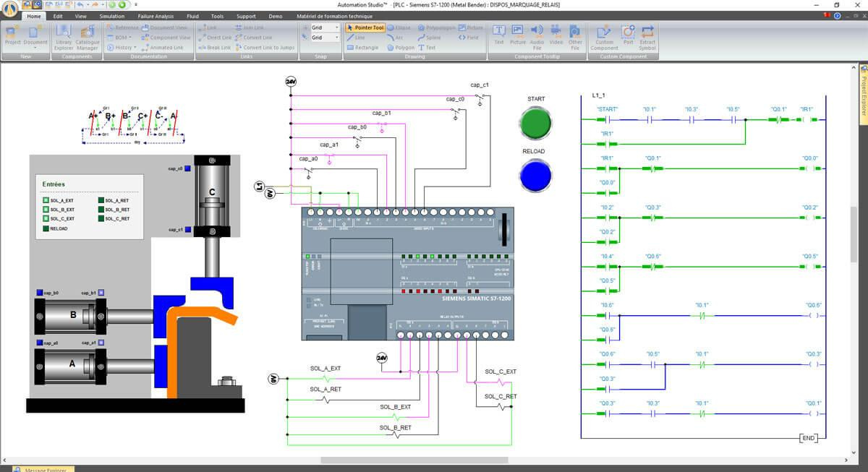Toggle the SOL_B_RET input box
Image resolution: width=868 pixels, height=472 pixels.
click(x=101, y=210)
